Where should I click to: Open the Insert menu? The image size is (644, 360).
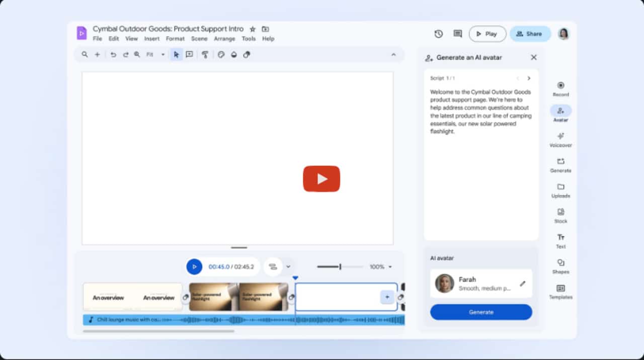[x=152, y=39]
